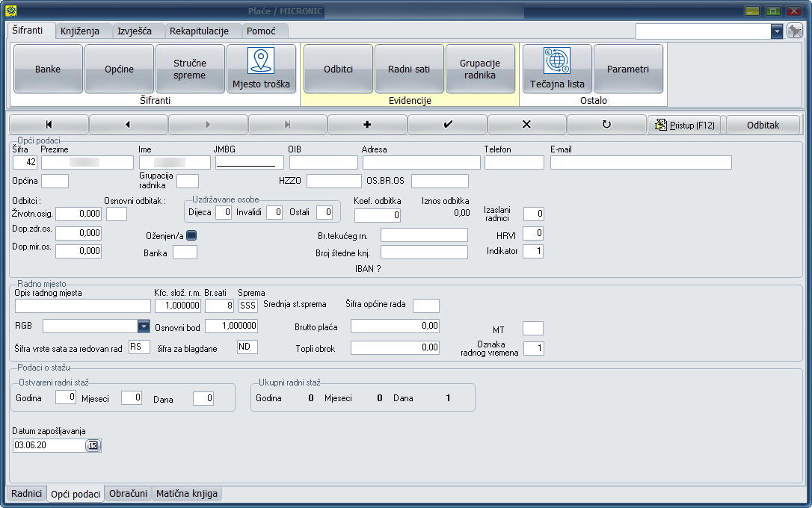This screenshot has height=508, width=812.
Task: Add a new record with plus button
Action: pyautogui.click(x=367, y=125)
